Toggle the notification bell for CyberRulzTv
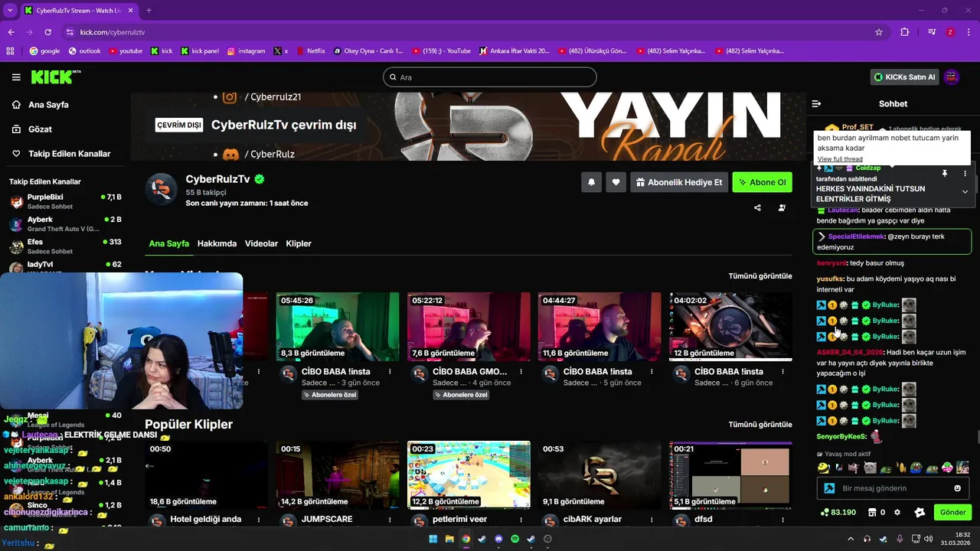This screenshot has width=980, height=551. pos(591,182)
